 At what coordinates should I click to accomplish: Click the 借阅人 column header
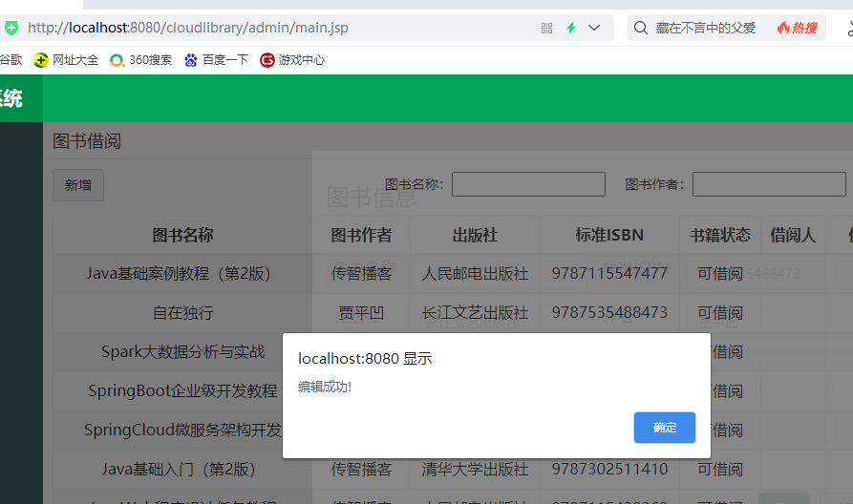(x=793, y=235)
